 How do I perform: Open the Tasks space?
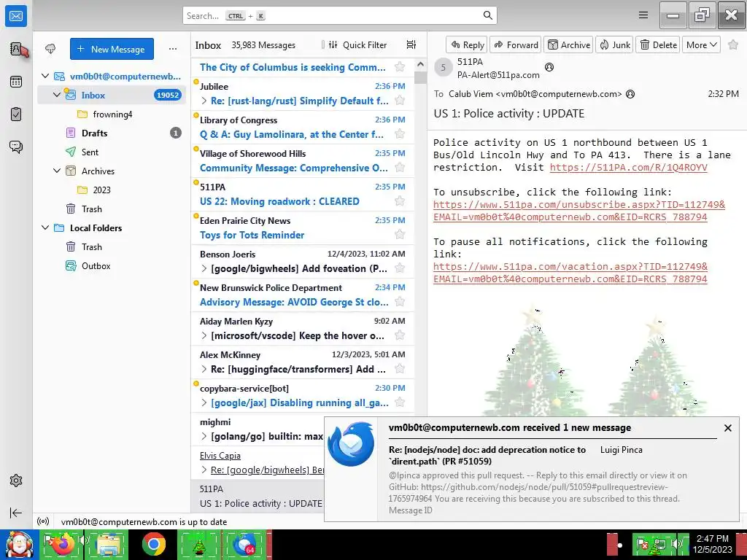click(16, 114)
